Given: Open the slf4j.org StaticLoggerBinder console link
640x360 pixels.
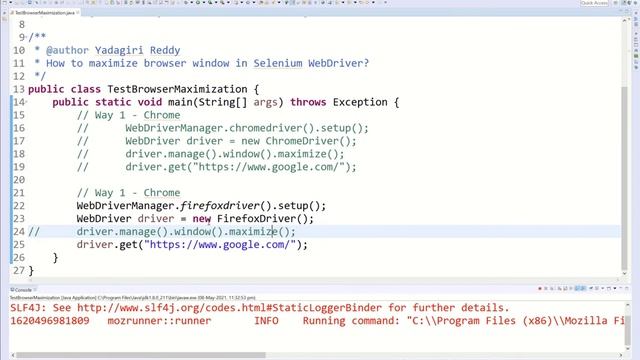Looking at the screenshot, I should tap(229, 308).
